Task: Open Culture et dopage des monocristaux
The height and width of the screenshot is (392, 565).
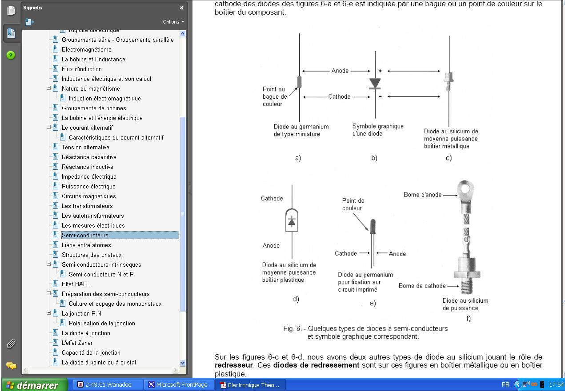Action: coord(115,304)
